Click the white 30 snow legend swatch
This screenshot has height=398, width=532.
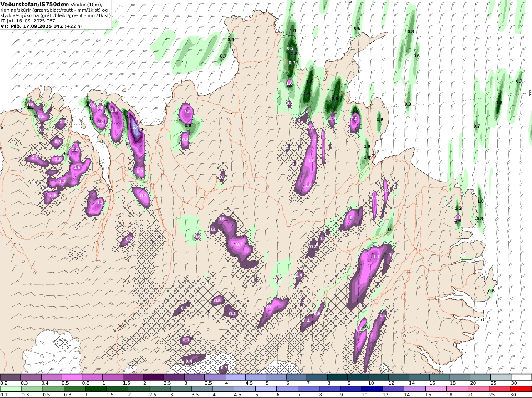point(521,377)
